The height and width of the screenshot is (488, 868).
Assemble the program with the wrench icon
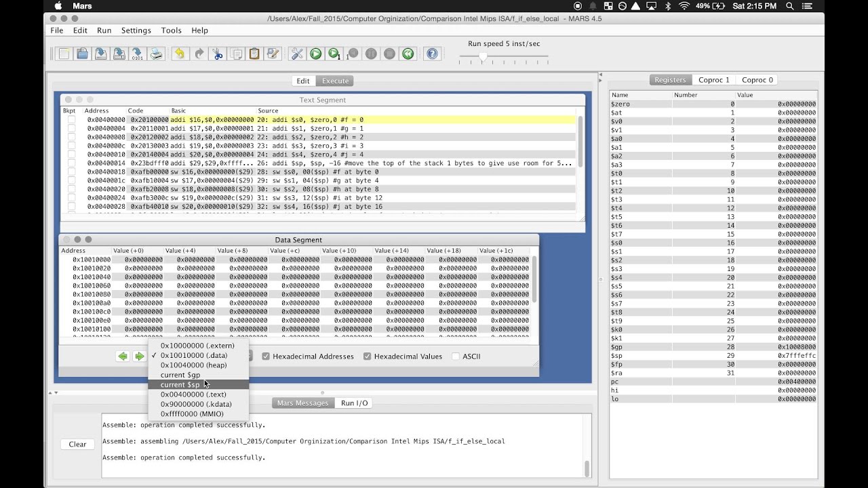pos(297,54)
